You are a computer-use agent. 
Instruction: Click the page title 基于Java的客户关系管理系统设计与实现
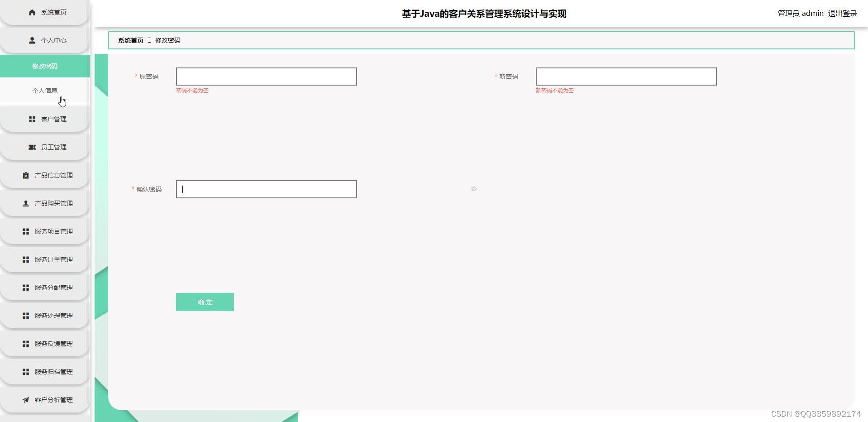pyautogui.click(x=484, y=14)
